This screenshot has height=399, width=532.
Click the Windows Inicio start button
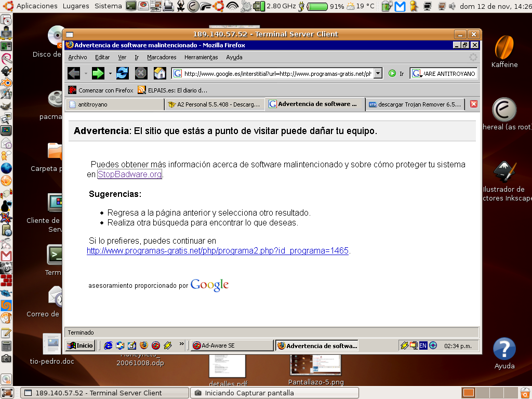click(80, 345)
